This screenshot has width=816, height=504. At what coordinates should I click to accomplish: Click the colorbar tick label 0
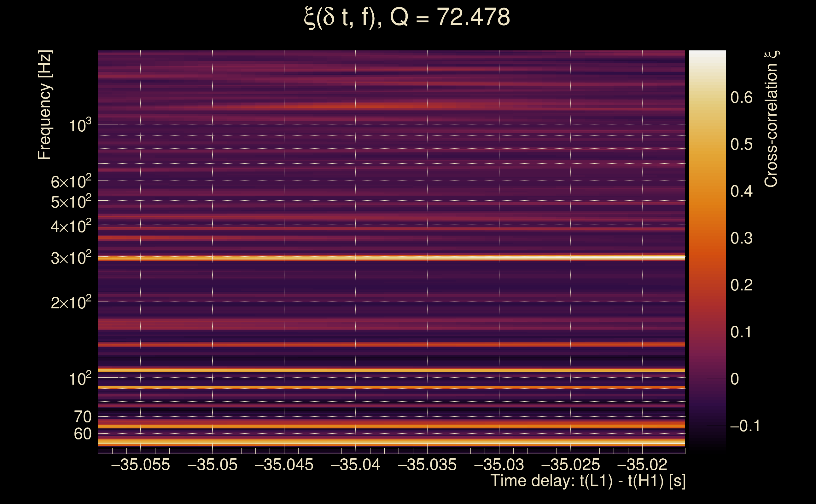(x=735, y=379)
